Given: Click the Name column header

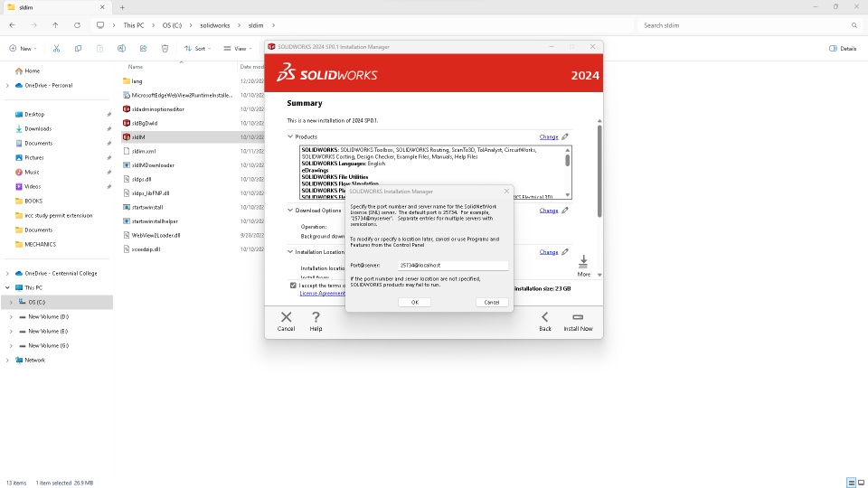Looking at the screenshot, I should 135,66.
